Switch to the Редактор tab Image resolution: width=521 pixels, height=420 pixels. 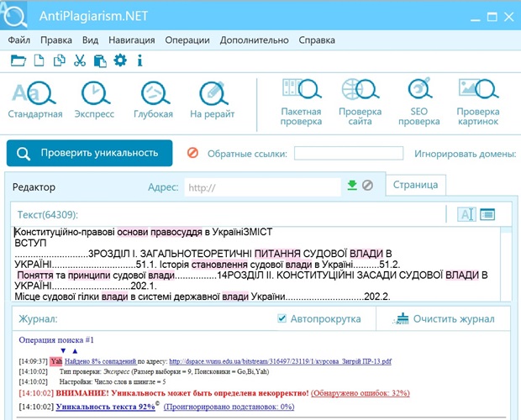click(x=34, y=187)
